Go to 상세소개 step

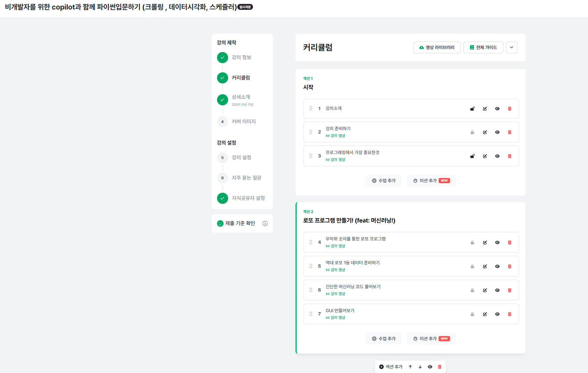(x=241, y=99)
